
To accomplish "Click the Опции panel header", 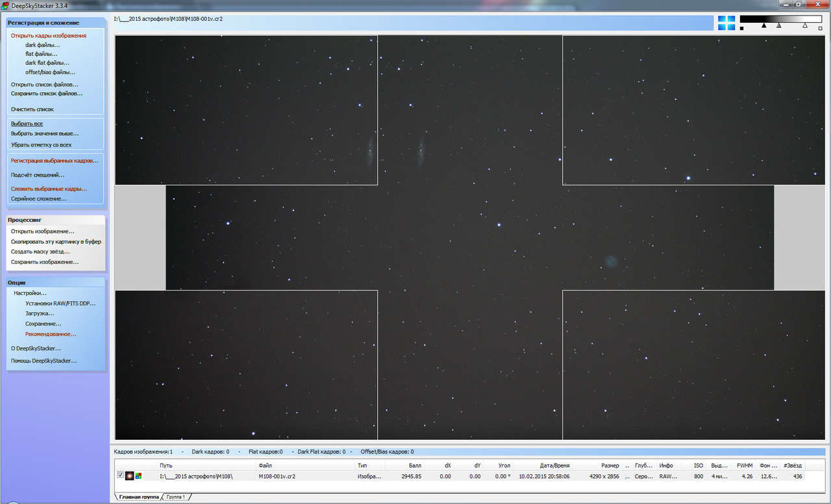I will click(55, 282).
